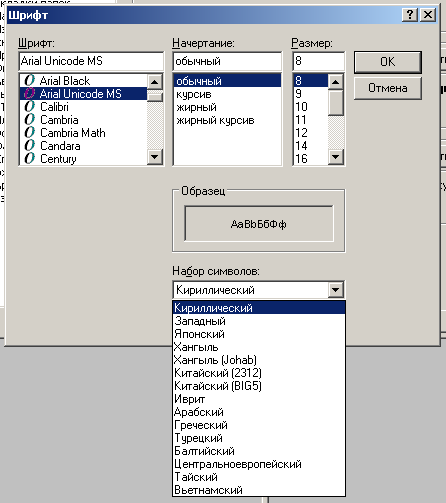Click size list scroll up arrow

pyautogui.click(x=336, y=82)
